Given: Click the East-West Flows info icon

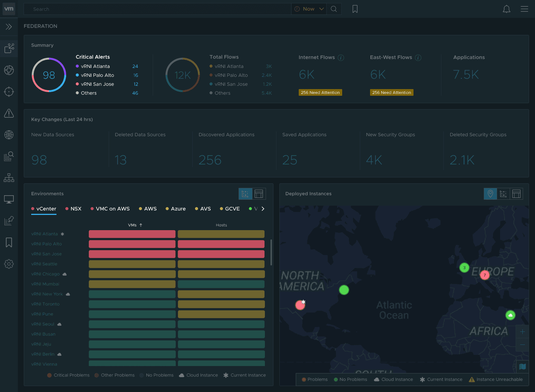Looking at the screenshot, I should tap(418, 58).
